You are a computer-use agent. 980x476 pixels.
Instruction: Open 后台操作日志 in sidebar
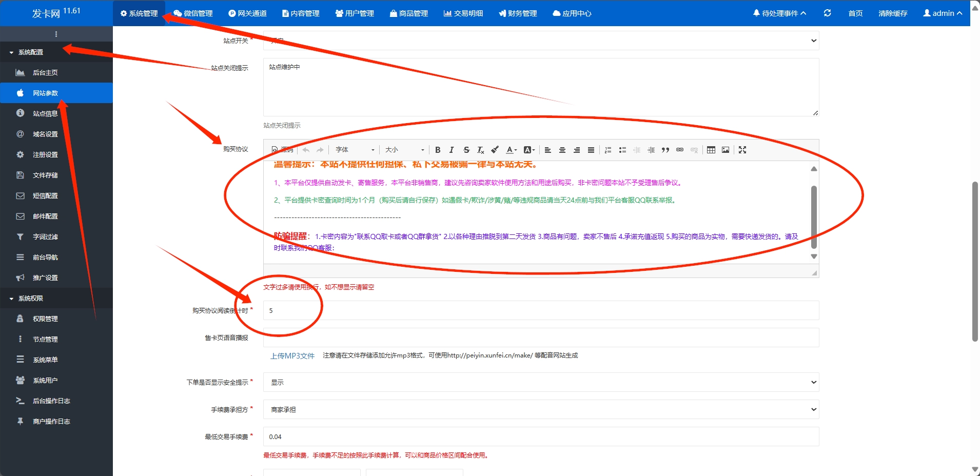[56, 401]
